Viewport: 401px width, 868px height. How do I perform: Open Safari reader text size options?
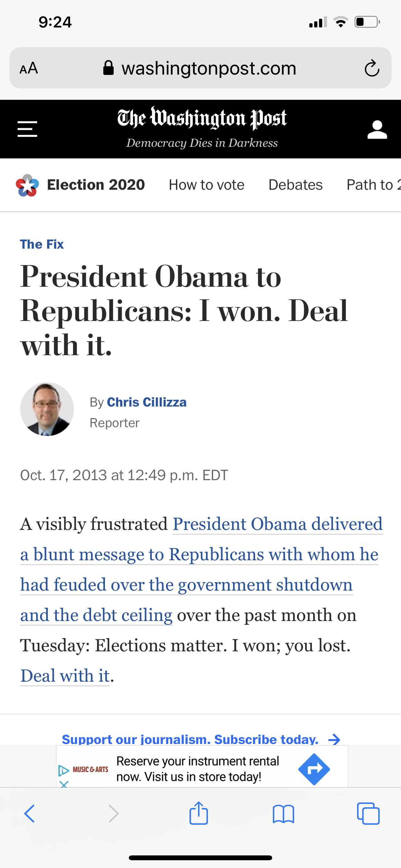pyautogui.click(x=29, y=68)
